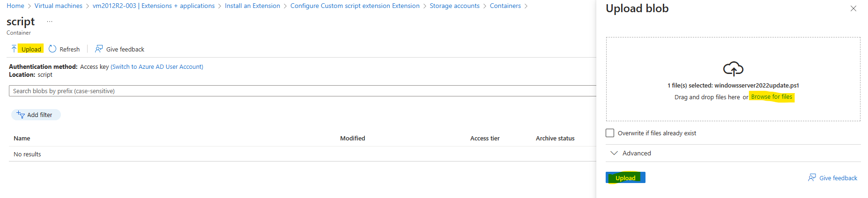The width and height of the screenshot is (868, 198).
Task: Click the Give feedback person icon in toolbar
Action: click(x=99, y=49)
